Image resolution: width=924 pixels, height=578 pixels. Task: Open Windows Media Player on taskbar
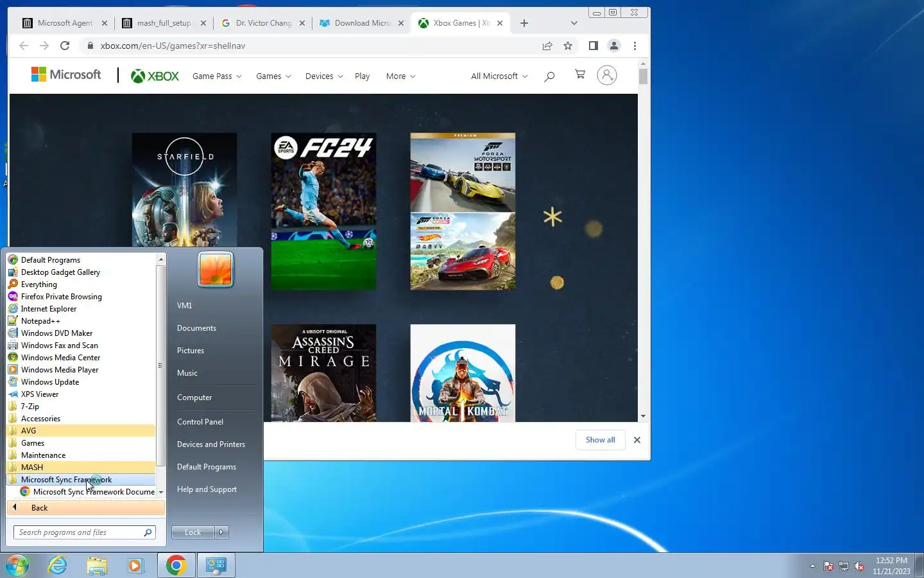coord(135,565)
